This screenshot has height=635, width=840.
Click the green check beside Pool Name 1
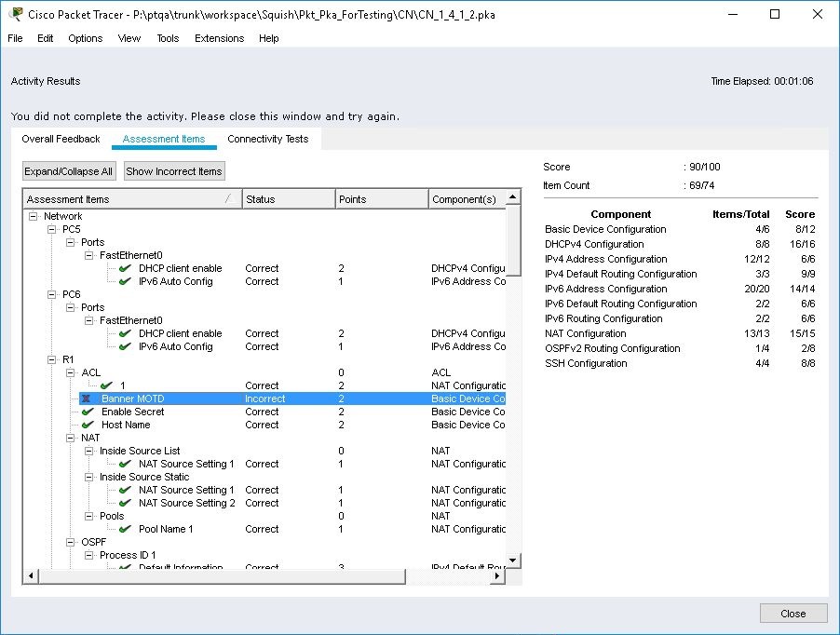[125, 529]
